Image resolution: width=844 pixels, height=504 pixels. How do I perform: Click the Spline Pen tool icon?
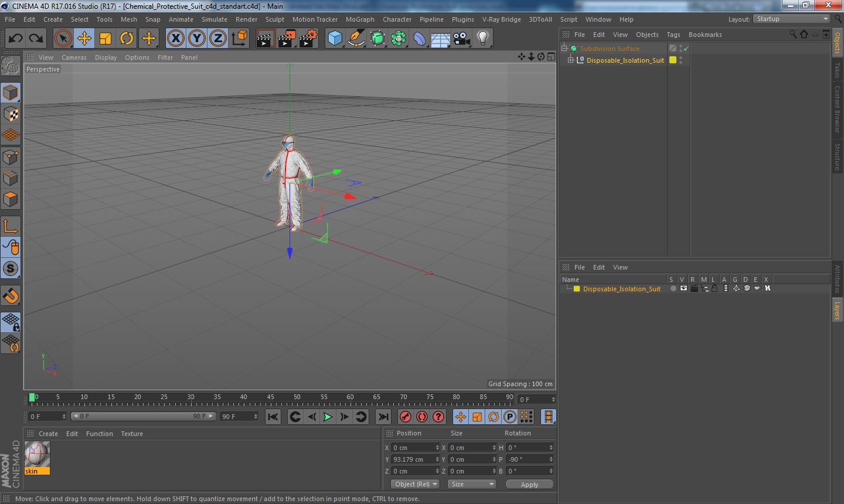pyautogui.click(x=356, y=39)
